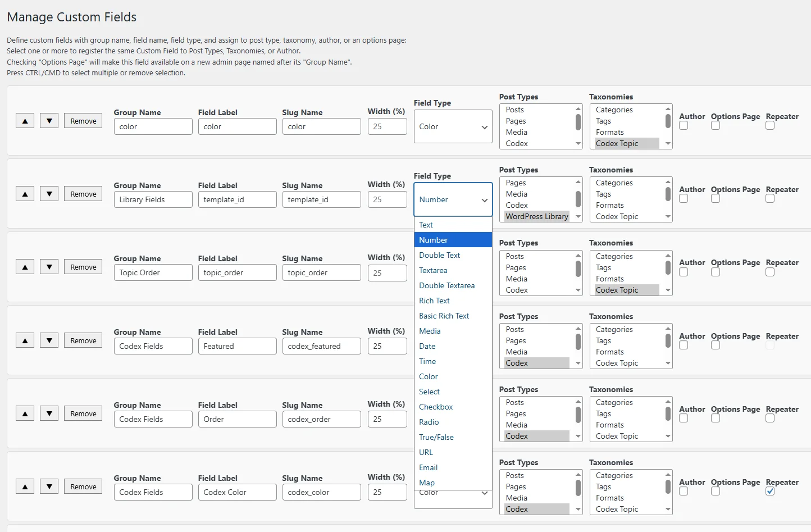Move Codex Color row up

(x=25, y=486)
